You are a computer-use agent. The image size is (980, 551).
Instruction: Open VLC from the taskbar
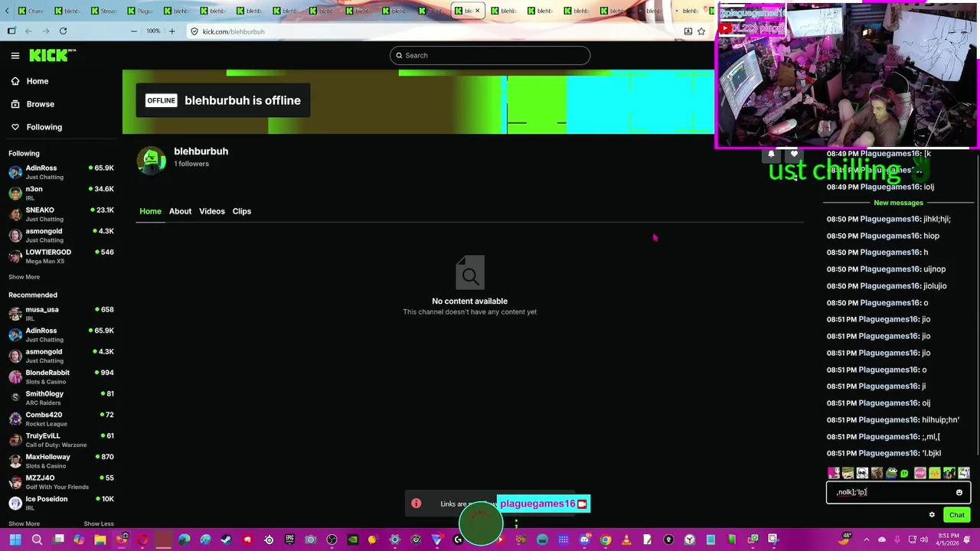[626, 540]
